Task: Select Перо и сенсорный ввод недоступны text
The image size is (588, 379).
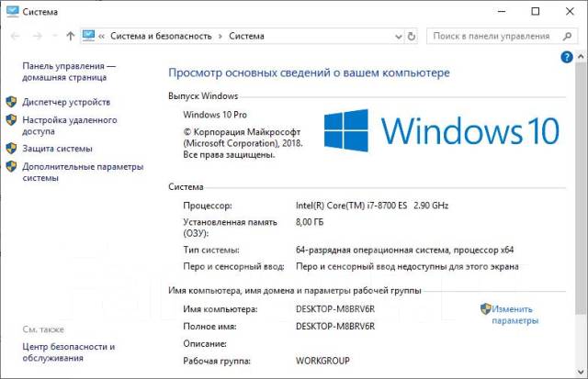Action: pyautogui.click(x=407, y=267)
